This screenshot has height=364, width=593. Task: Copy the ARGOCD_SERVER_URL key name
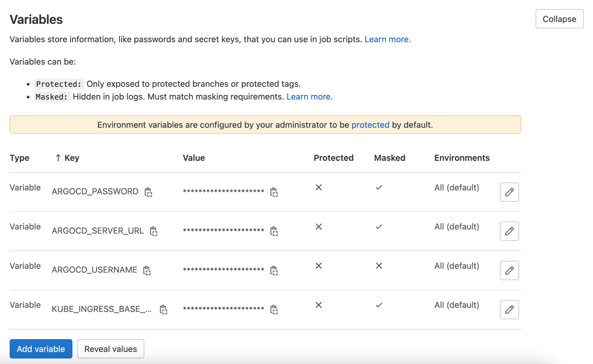153,231
